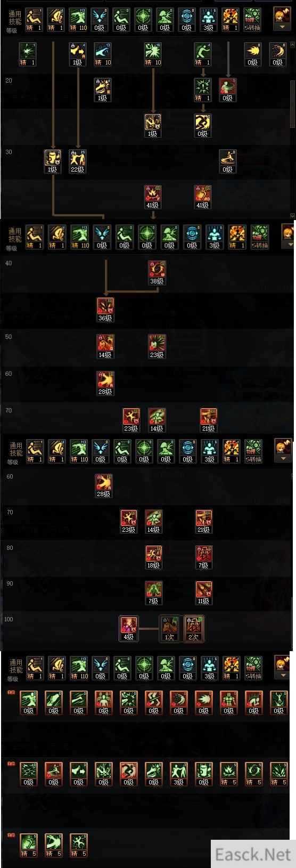Click the 1级 skill with E hotkey
Viewport: 296px width, 868px height.
tap(102, 90)
